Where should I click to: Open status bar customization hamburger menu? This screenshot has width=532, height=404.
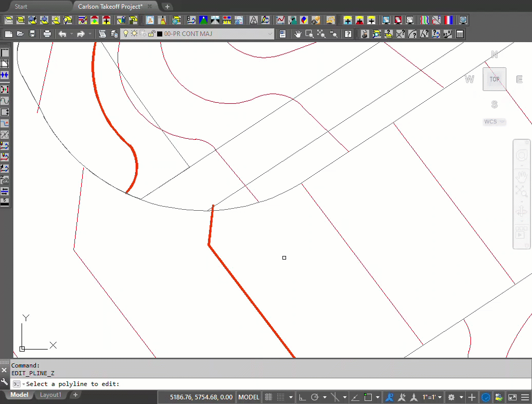tap(525, 397)
